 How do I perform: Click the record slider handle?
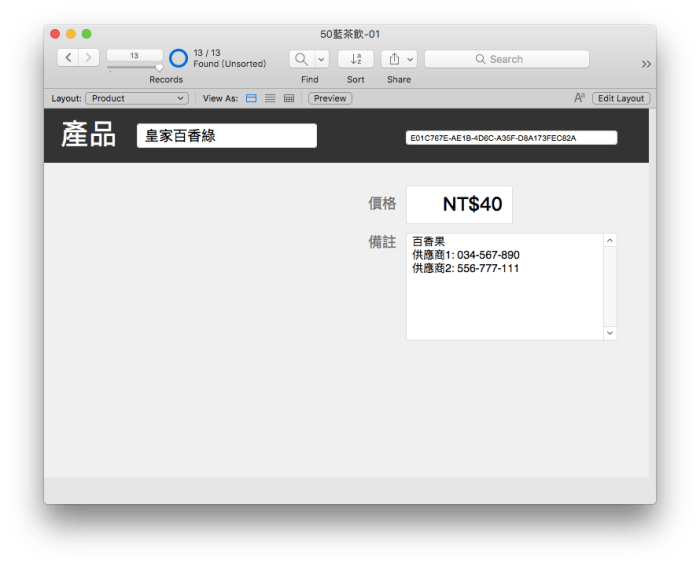click(x=158, y=68)
